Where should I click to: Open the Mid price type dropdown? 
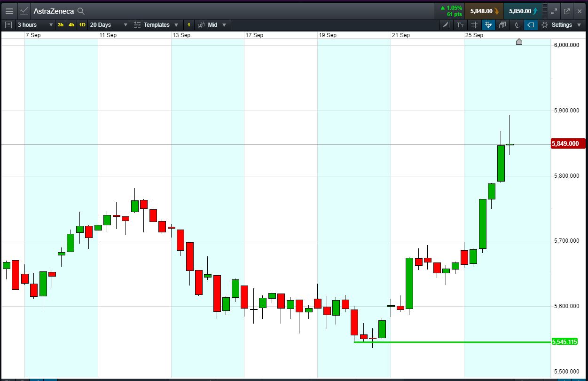tap(212, 25)
